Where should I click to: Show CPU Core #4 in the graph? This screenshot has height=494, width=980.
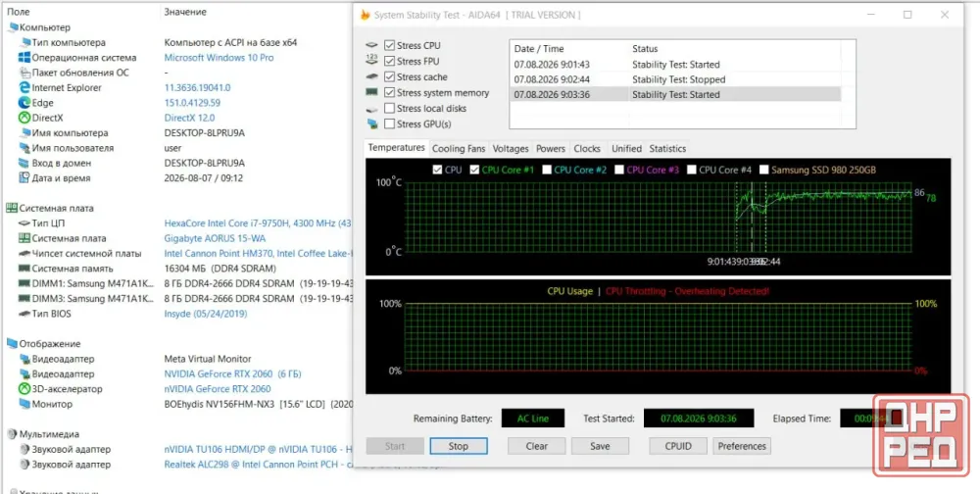tap(692, 170)
